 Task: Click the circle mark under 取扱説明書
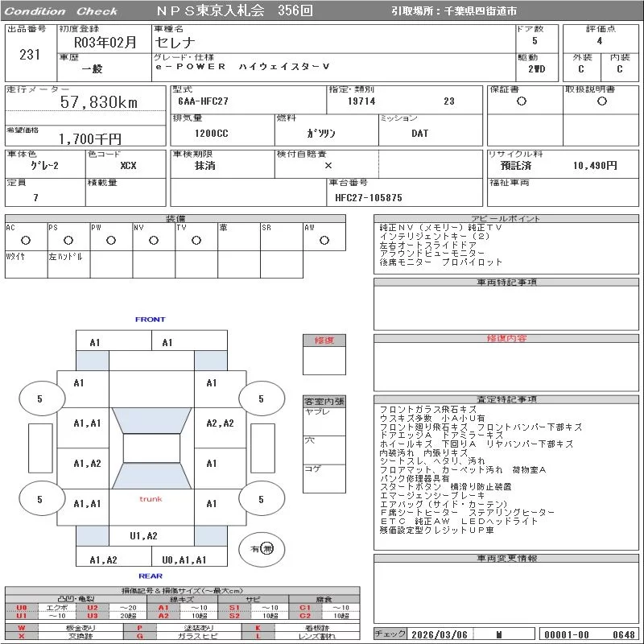coord(601,101)
